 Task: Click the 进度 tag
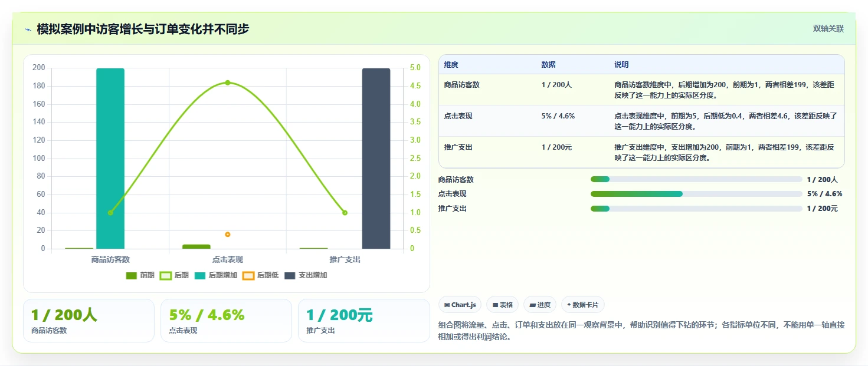(x=540, y=305)
